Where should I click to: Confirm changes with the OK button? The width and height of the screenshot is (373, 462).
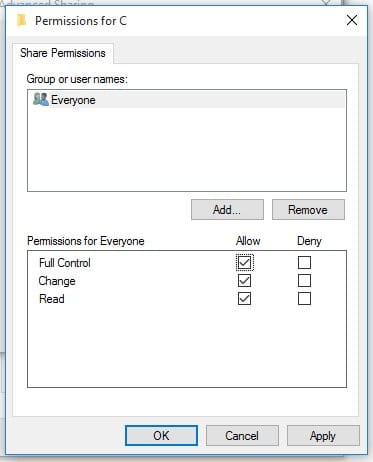pos(161,436)
